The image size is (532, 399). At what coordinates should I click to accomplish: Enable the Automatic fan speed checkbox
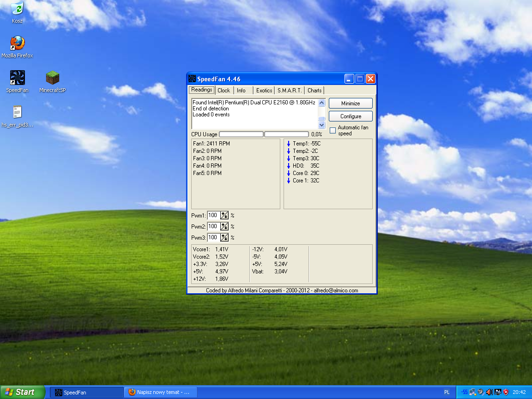332,131
